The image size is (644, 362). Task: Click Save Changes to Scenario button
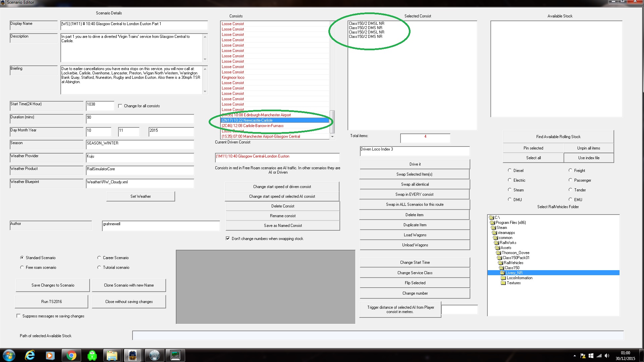click(x=53, y=285)
